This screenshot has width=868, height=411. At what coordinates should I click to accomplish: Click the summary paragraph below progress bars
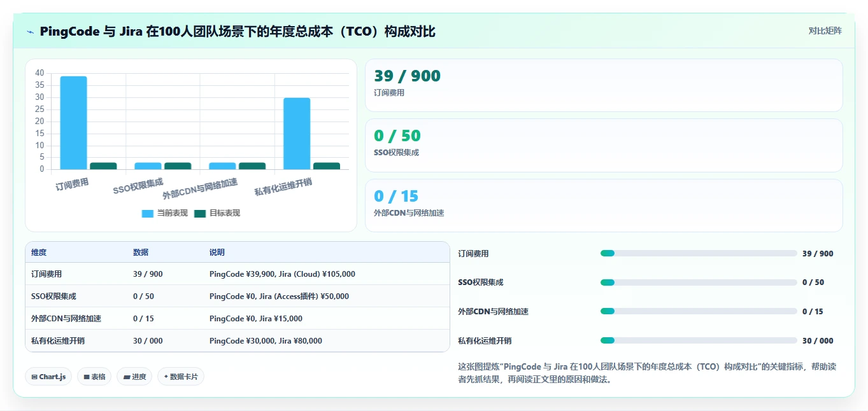[647, 373]
